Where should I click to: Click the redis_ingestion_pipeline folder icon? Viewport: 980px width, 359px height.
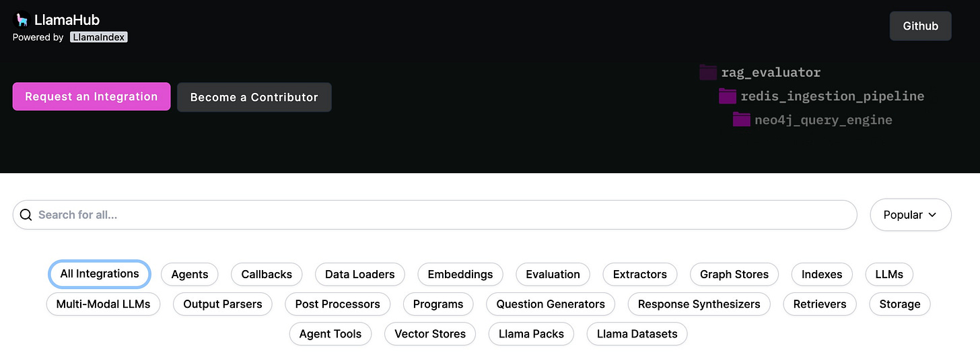tap(728, 96)
